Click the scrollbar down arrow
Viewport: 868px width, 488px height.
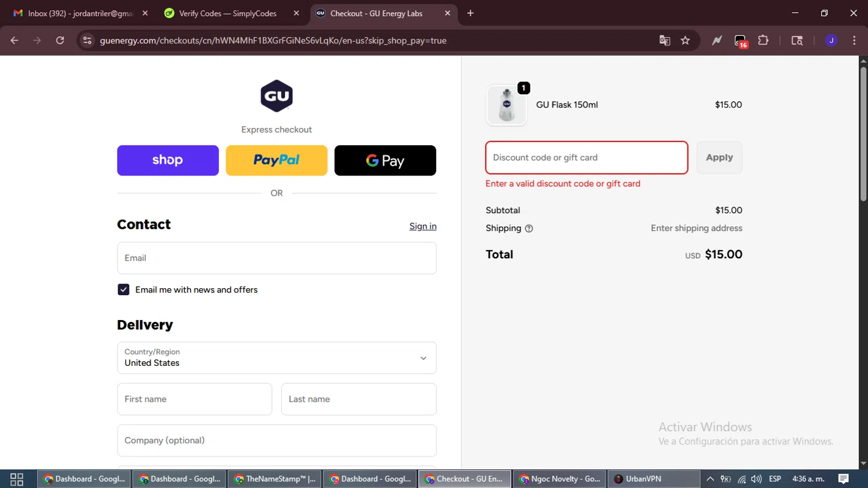(863, 464)
